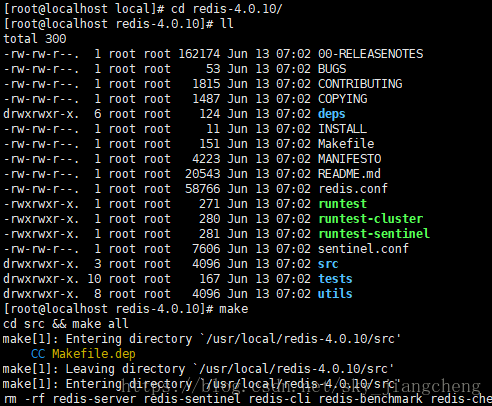Click the link count 10 in tests row
The width and height of the screenshot is (492, 406).
[x=94, y=279]
